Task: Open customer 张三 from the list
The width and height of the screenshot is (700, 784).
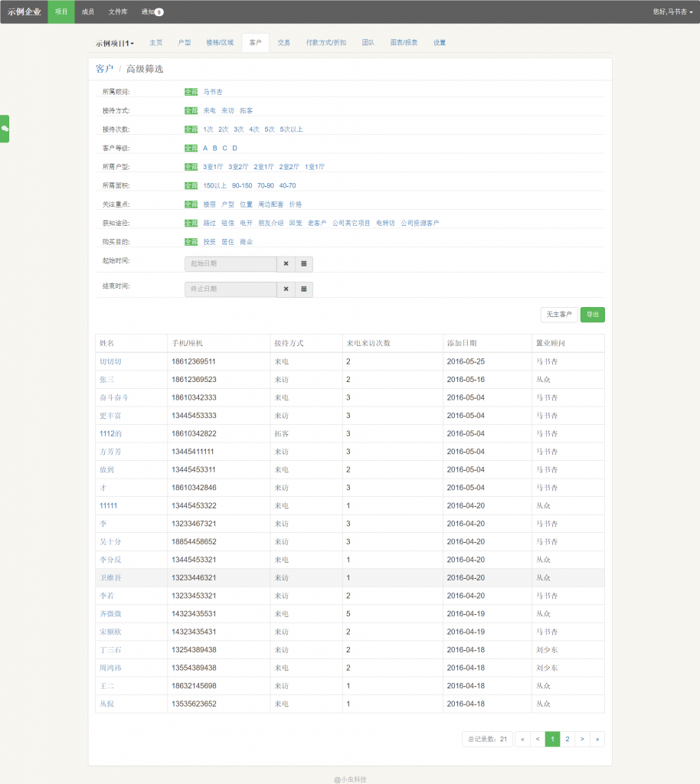Action: tap(107, 379)
